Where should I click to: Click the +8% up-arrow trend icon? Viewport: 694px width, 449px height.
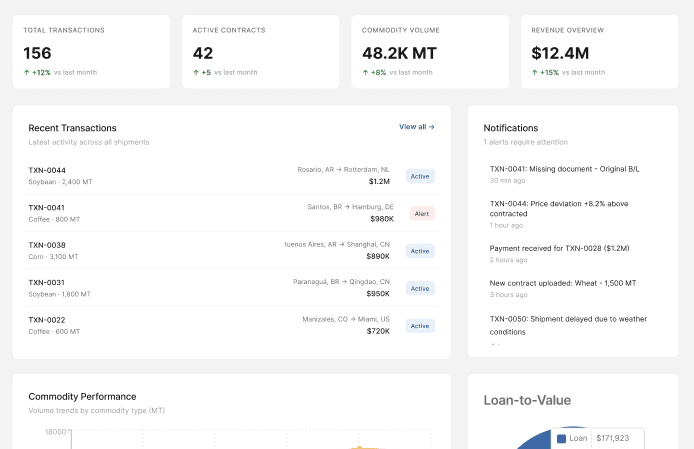(x=365, y=72)
